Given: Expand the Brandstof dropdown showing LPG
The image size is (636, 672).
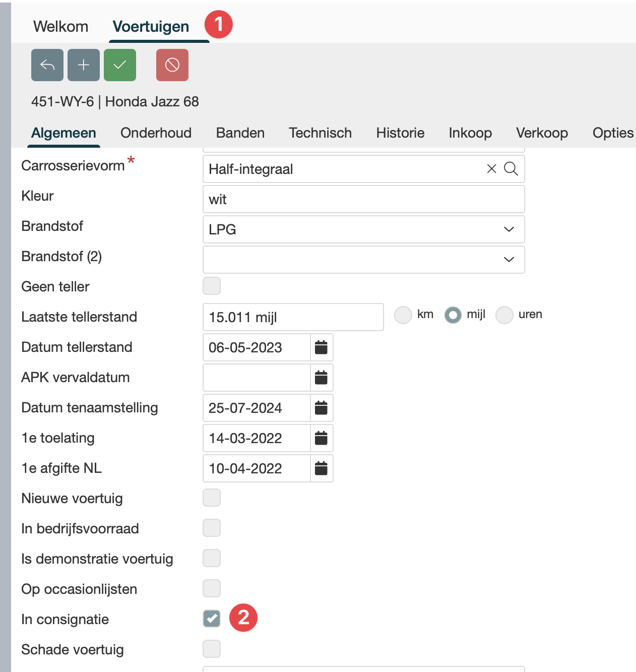Looking at the screenshot, I should tap(363, 229).
